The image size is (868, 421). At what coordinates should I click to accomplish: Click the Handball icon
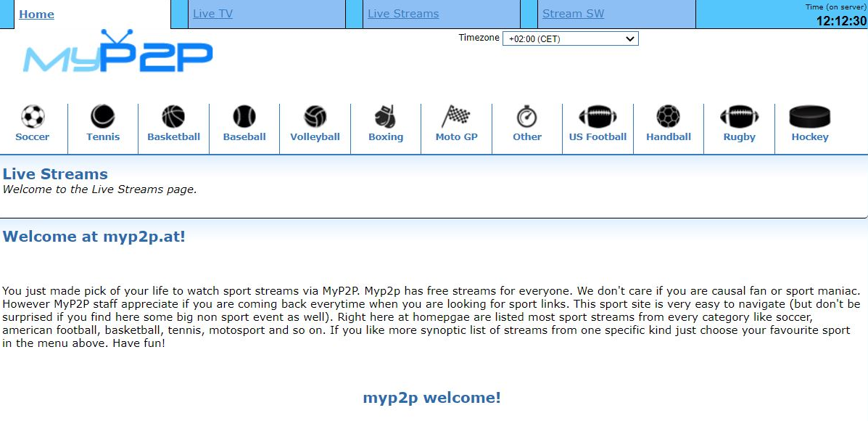coord(668,116)
